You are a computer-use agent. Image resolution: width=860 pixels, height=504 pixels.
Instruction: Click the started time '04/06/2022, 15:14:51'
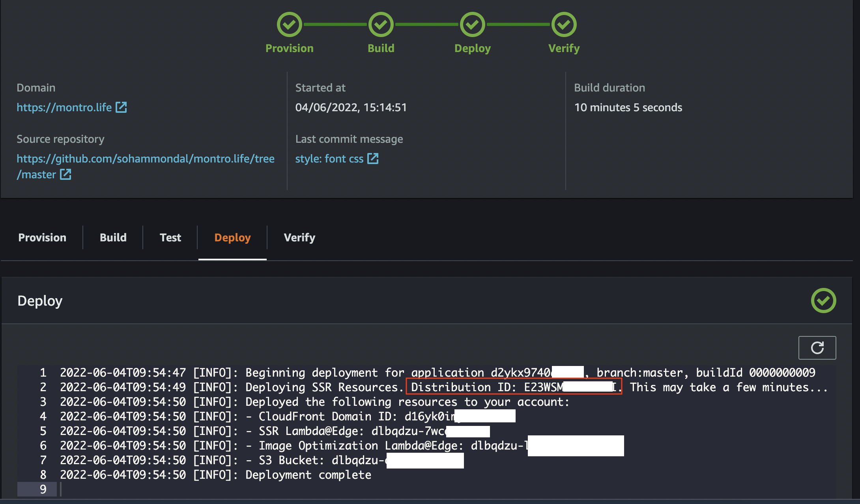pyautogui.click(x=351, y=107)
